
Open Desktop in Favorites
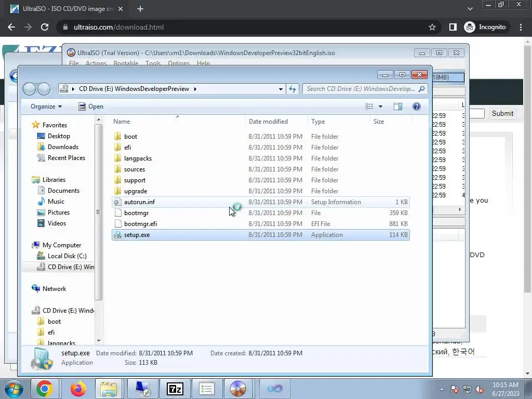click(x=58, y=136)
